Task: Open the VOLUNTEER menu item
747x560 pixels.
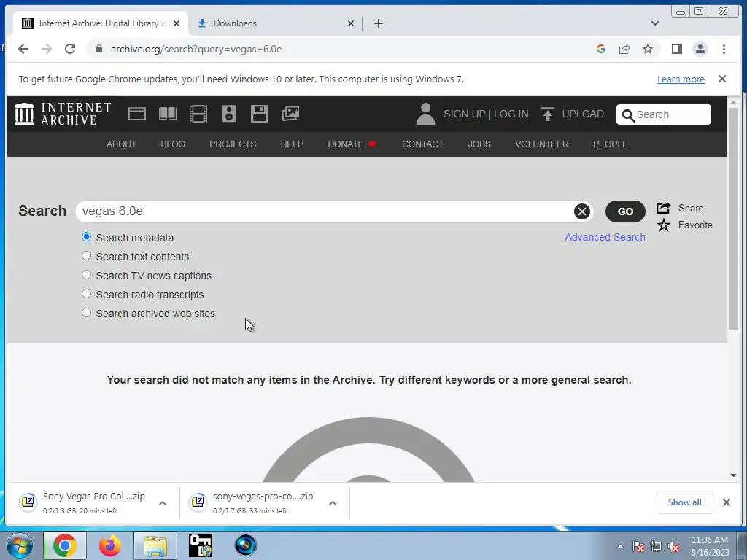Action: point(542,144)
